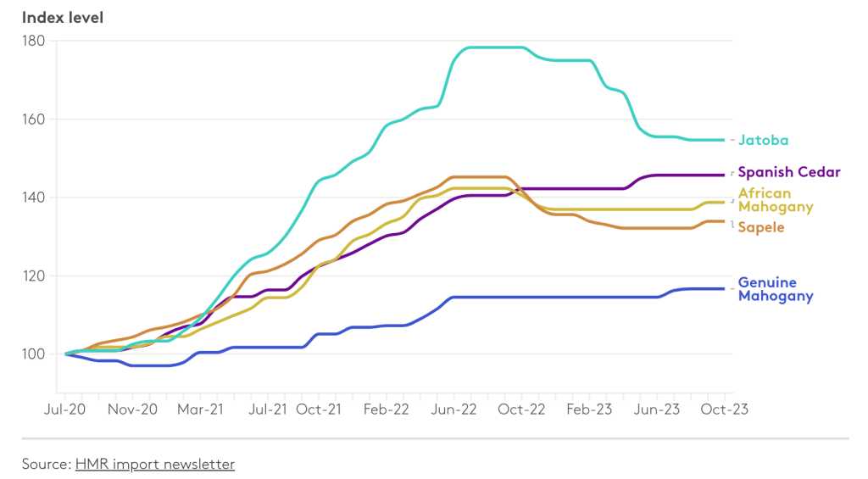
Task: Click the Spanish Cedar series label
Action: pyautogui.click(x=789, y=172)
